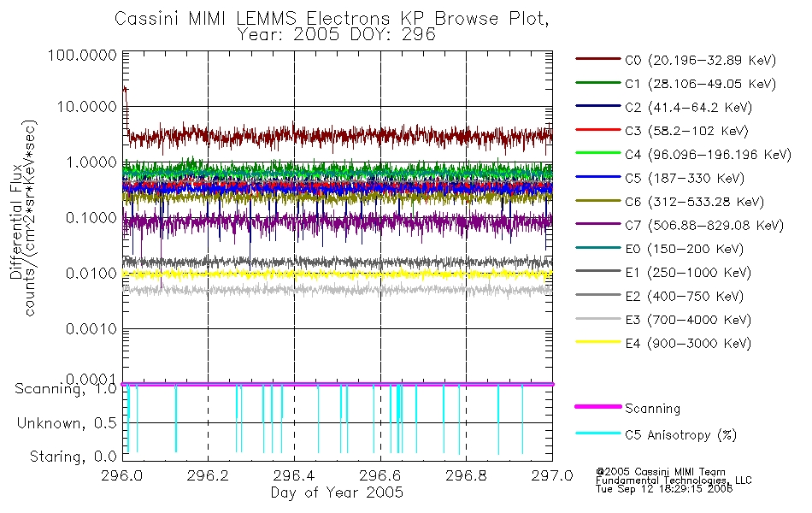
Task: Click the E2 (400-750 KeV) legend label
Action: pyautogui.click(x=684, y=297)
